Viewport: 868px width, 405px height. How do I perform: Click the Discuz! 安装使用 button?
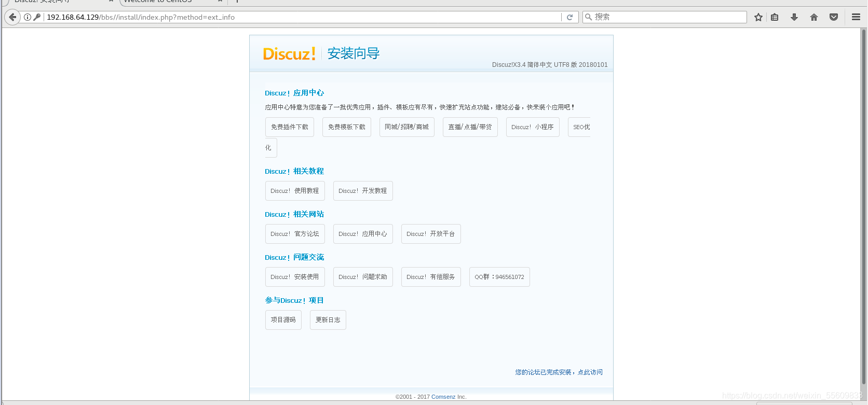[x=295, y=277]
